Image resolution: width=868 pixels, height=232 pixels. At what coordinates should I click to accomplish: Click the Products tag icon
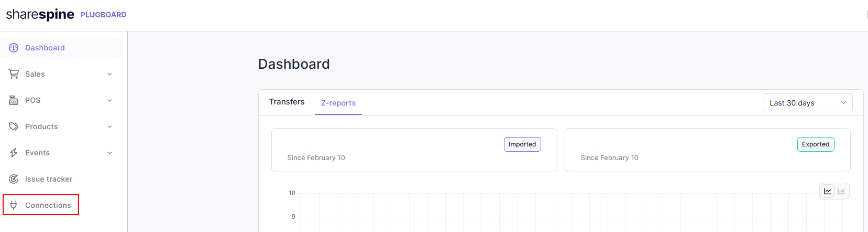pos(14,126)
